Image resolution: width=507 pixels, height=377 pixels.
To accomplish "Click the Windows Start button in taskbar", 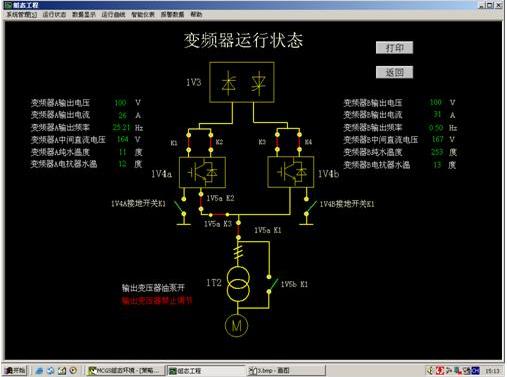I will tap(16, 370).
